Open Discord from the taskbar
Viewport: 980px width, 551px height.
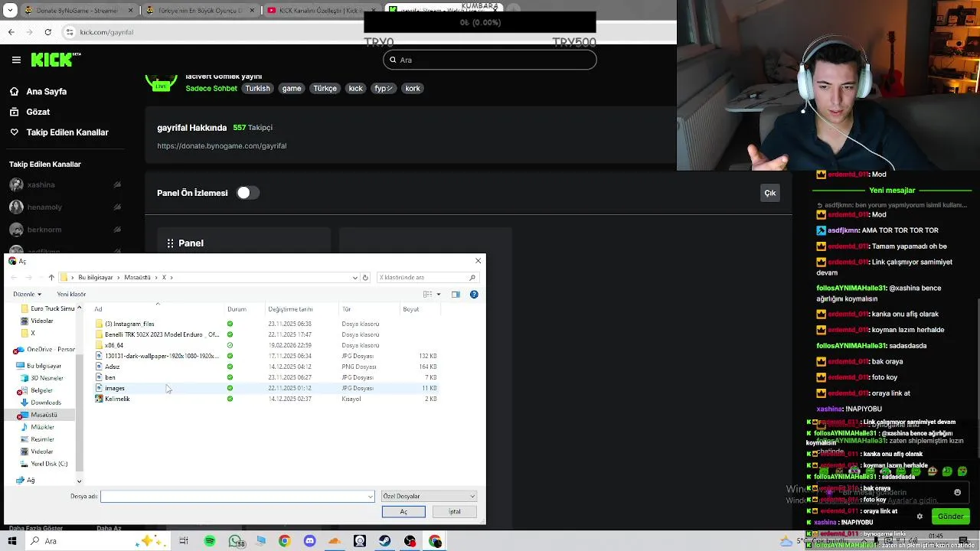[309, 541]
